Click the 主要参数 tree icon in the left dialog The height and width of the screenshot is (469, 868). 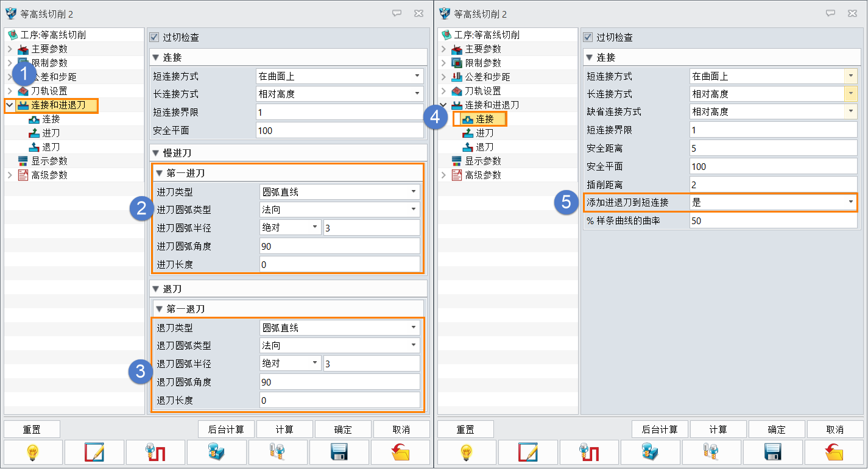24,49
